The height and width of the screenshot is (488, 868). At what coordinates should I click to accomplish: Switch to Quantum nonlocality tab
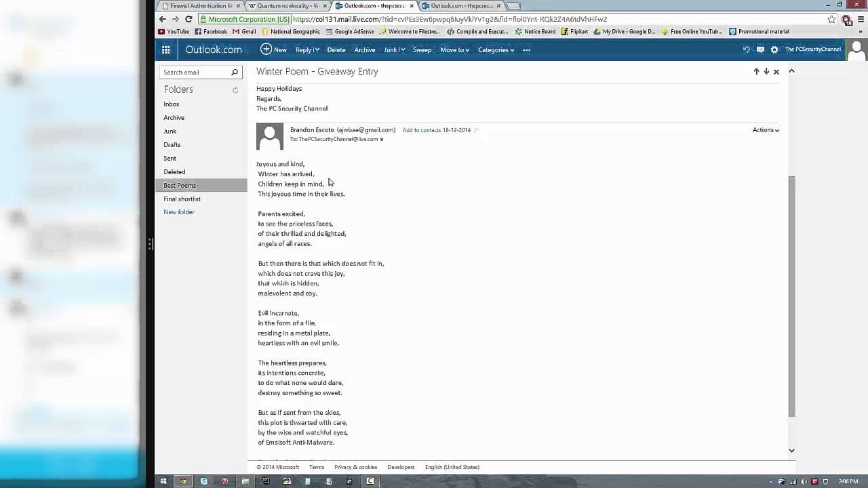[288, 5]
